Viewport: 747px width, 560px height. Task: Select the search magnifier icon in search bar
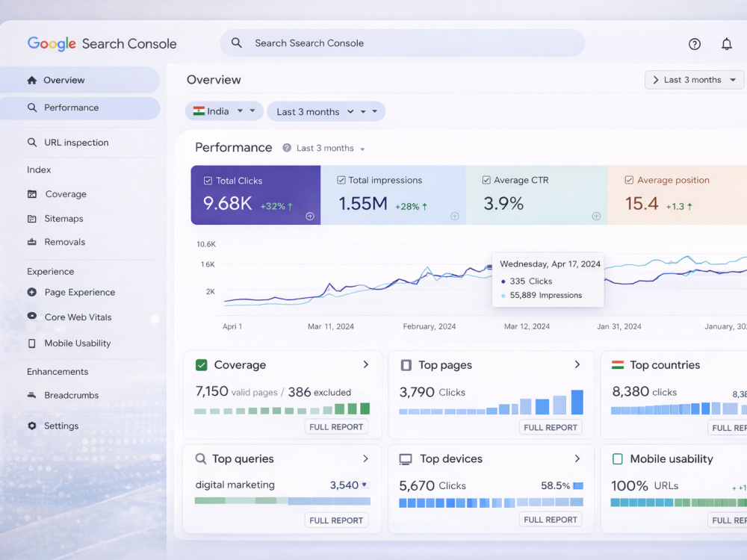click(236, 43)
